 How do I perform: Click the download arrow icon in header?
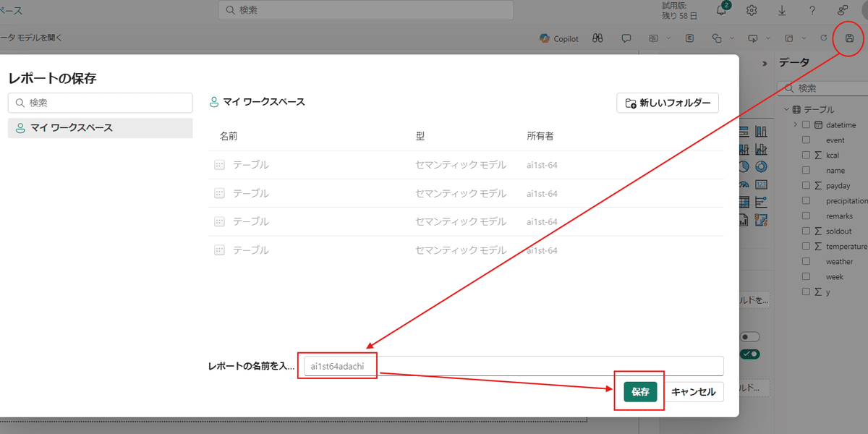click(x=782, y=10)
